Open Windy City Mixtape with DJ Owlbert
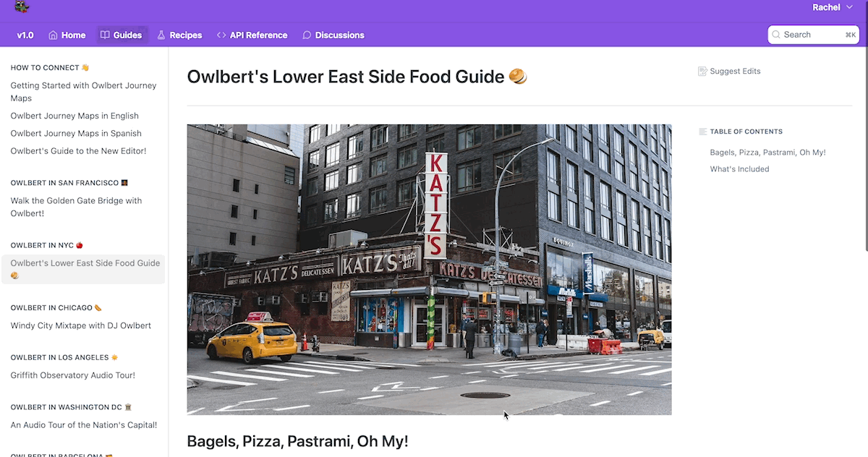Screen dimensions: 868x457 click(81, 325)
